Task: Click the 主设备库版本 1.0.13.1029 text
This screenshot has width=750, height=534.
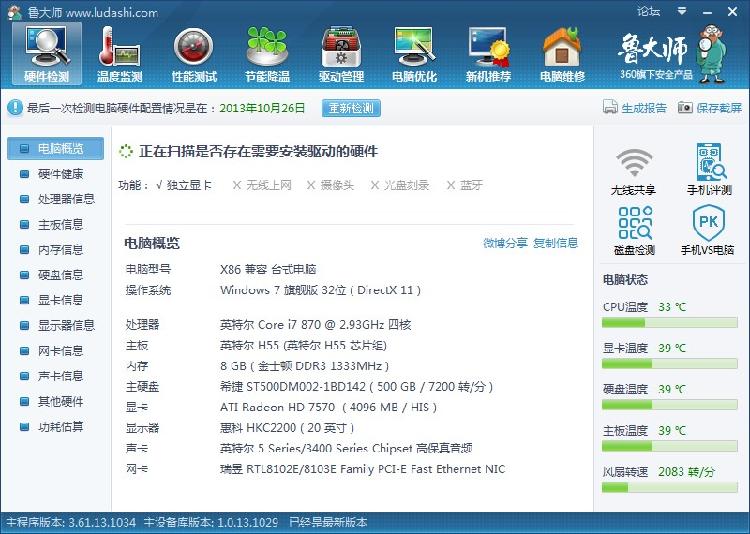Action: 211,522
